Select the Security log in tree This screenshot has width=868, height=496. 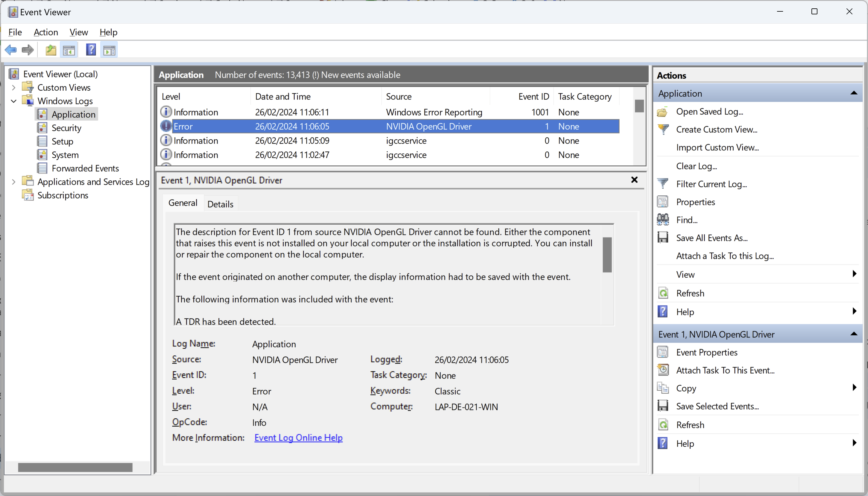[x=66, y=128]
